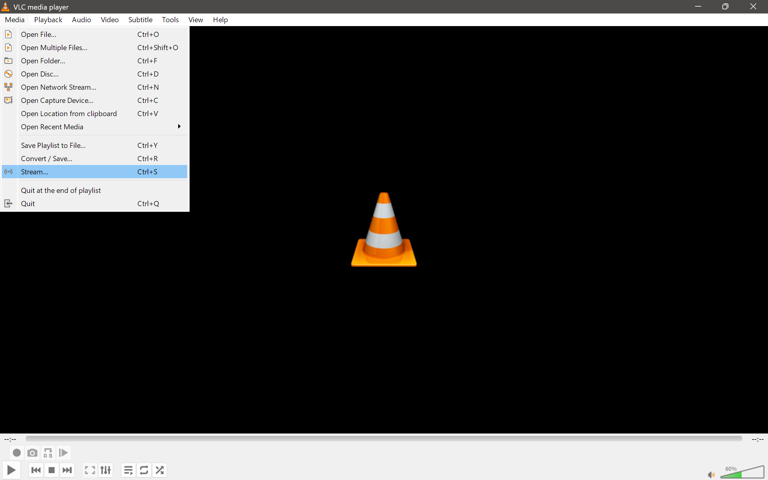Select Open Multiple Files... entry
This screenshot has height=480, width=768.
pos(95,48)
